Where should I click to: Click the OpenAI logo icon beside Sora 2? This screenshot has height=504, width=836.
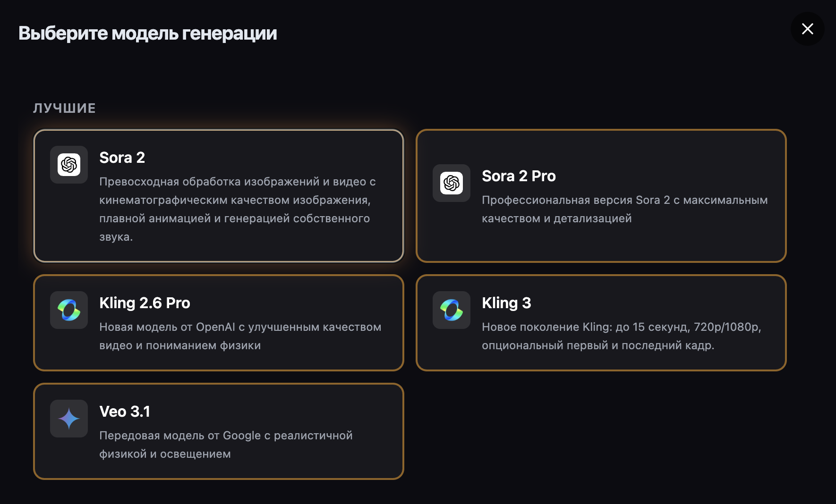pyautogui.click(x=69, y=165)
